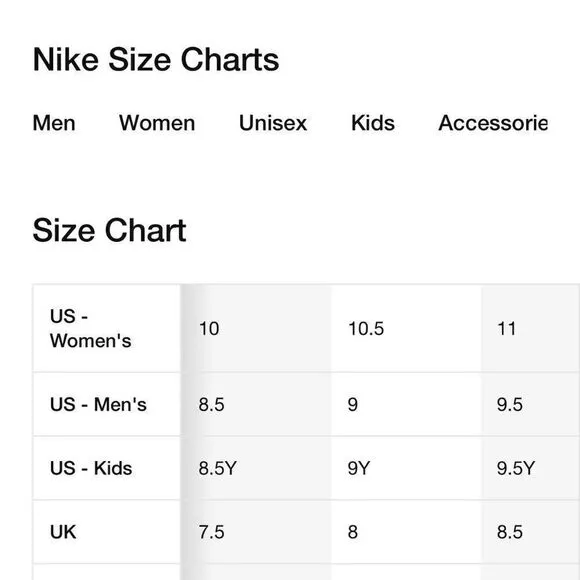Go to the Accessories tab
The width and height of the screenshot is (580, 580).
click(493, 123)
